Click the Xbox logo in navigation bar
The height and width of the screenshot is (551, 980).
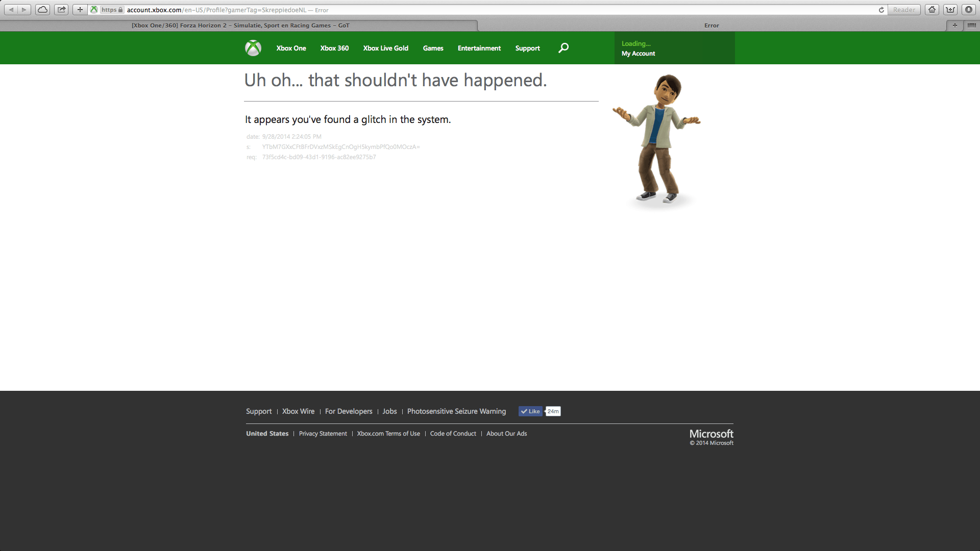tap(253, 48)
